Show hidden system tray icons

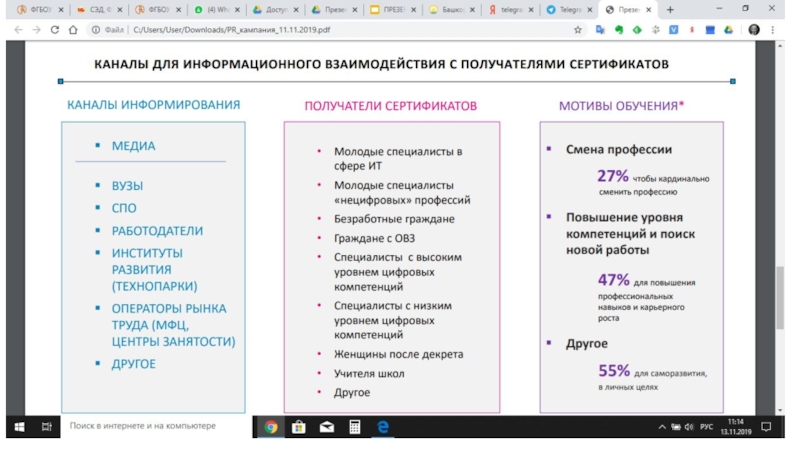pos(662,427)
